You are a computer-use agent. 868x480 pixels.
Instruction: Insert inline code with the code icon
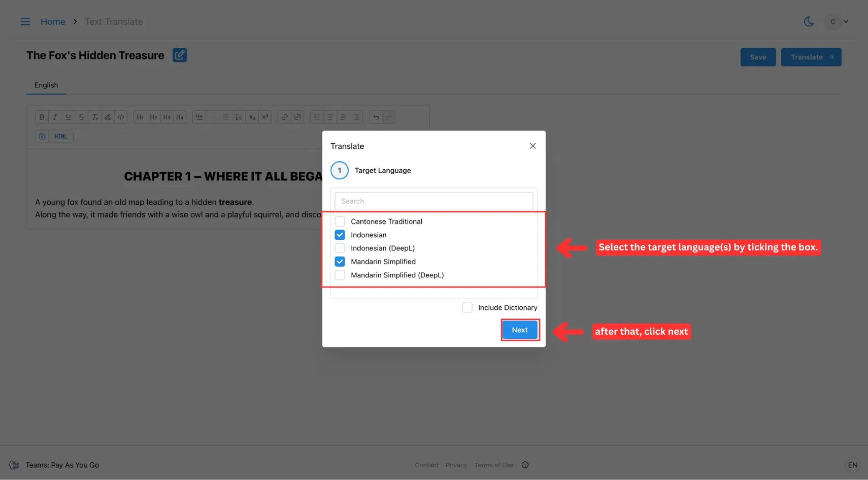[x=121, y=117]
